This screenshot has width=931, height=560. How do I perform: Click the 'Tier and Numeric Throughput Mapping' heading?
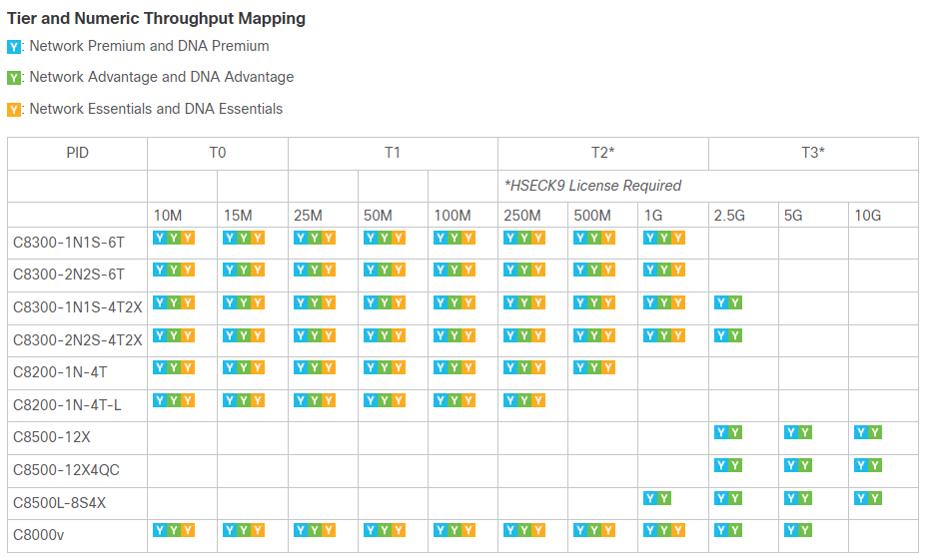(156, 18)
